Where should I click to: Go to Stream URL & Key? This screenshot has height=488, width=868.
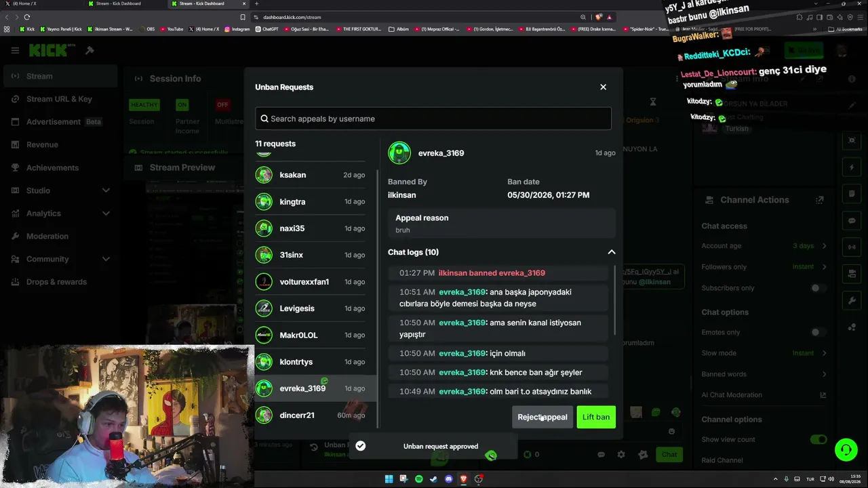59,99
